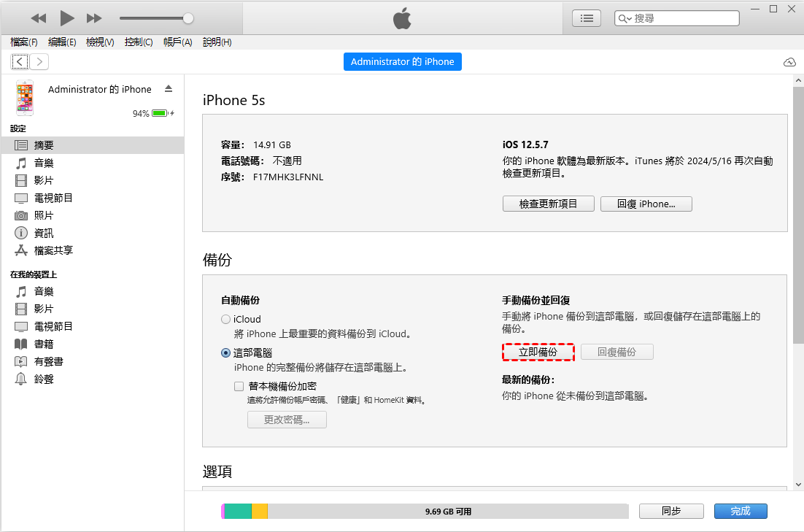The height and width of the screenshot is (532, 804).
Task: Open 照片 in the sidebar settings
Action: click(44, 215)
